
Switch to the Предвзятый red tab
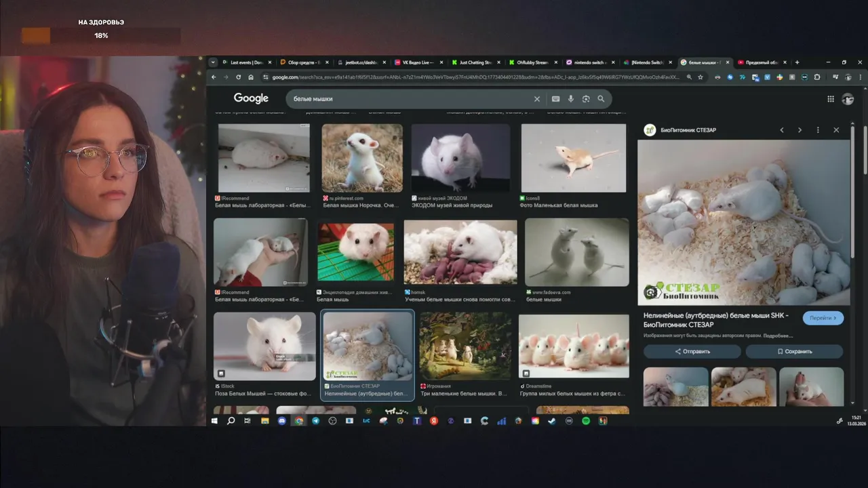tap(762, 62)
